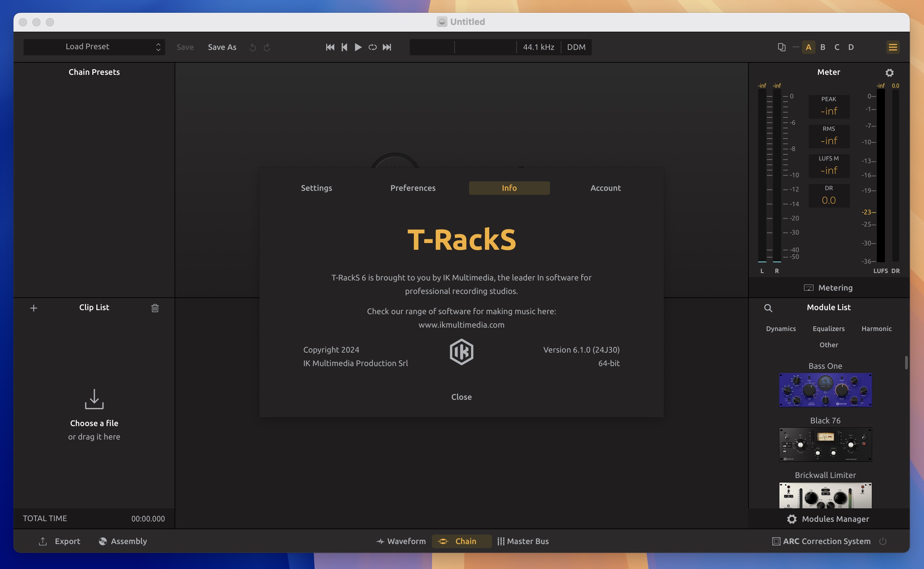Click the Equalizers module category icon

828,328
